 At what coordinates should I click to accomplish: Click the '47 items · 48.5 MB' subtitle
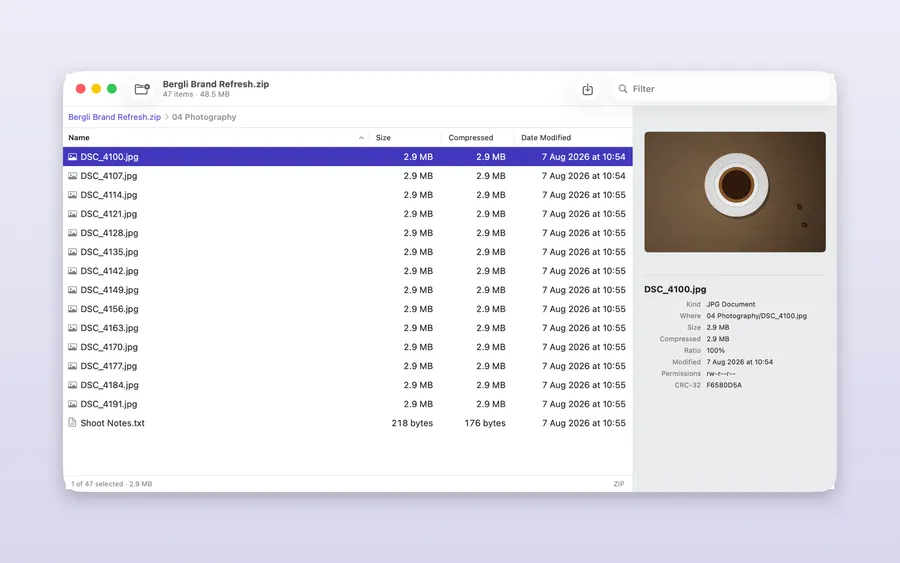click(196, 94)
